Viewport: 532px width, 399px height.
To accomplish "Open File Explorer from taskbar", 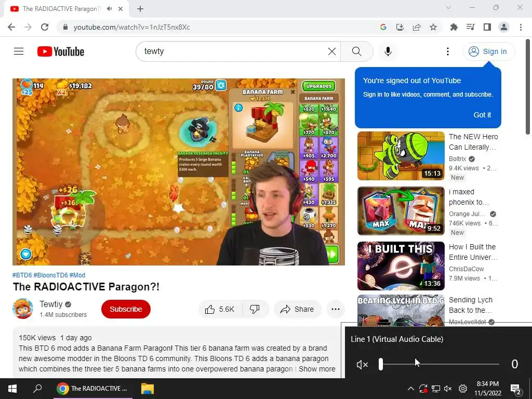I will click(x=147, y=389).
